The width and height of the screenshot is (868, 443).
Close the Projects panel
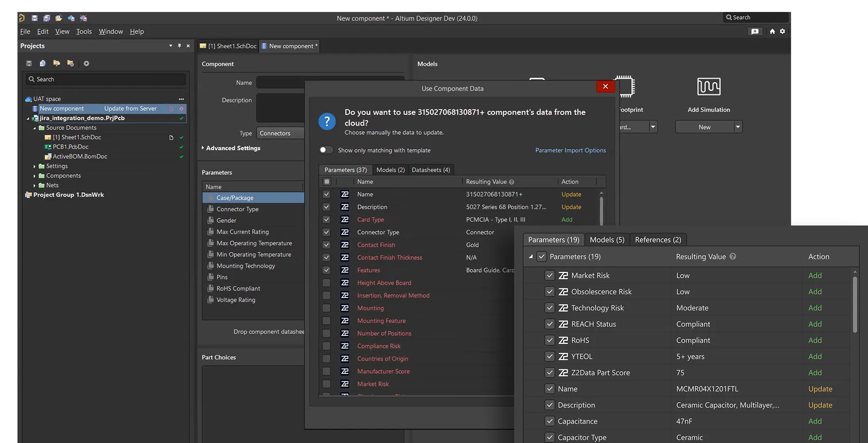(188, 46)
